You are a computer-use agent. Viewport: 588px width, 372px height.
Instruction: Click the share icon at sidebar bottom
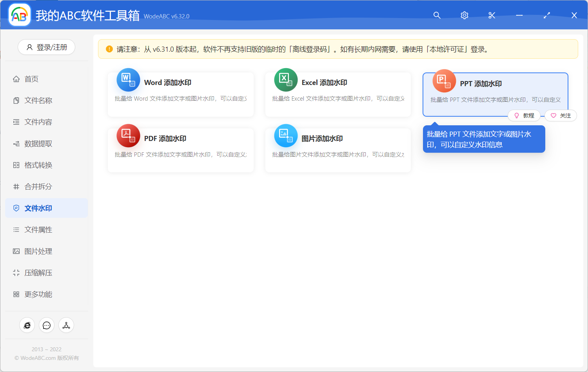pyautogui.click(x=66, y=325)
